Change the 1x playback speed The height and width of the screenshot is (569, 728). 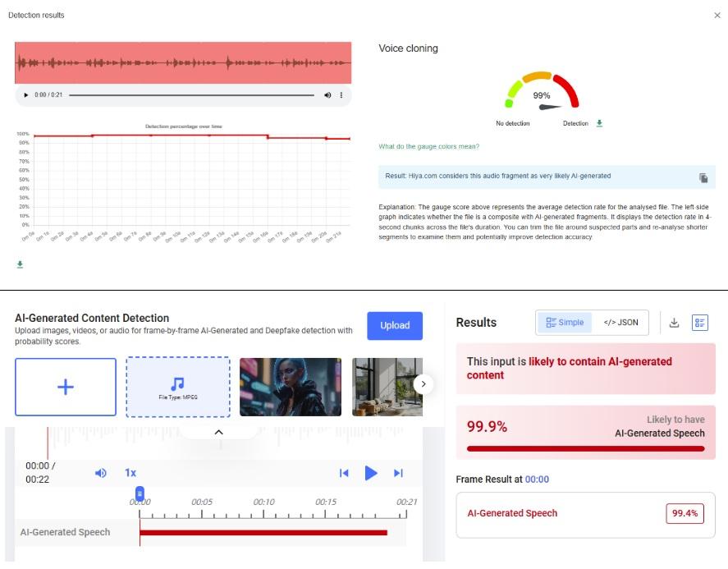[130, 473]
